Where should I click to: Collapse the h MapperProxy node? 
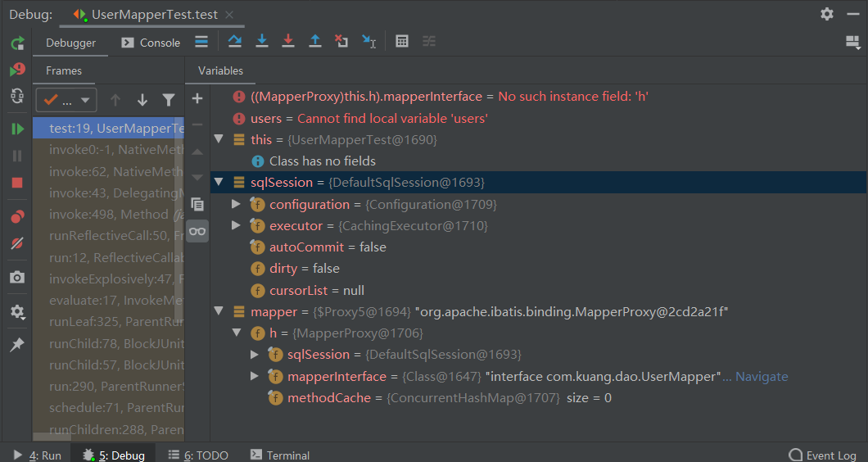pyautogui.click(x=237, y=333)
